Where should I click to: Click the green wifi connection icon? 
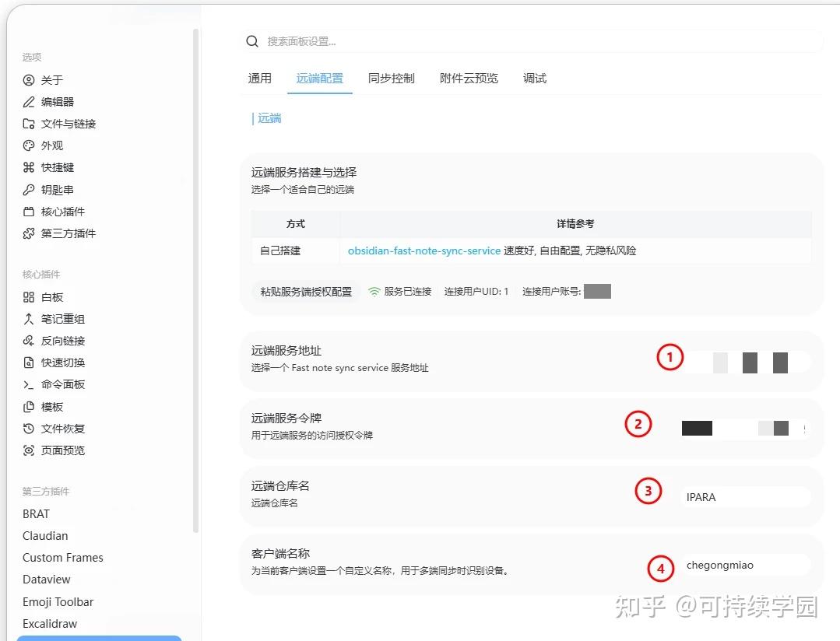(x=374, y=291)
